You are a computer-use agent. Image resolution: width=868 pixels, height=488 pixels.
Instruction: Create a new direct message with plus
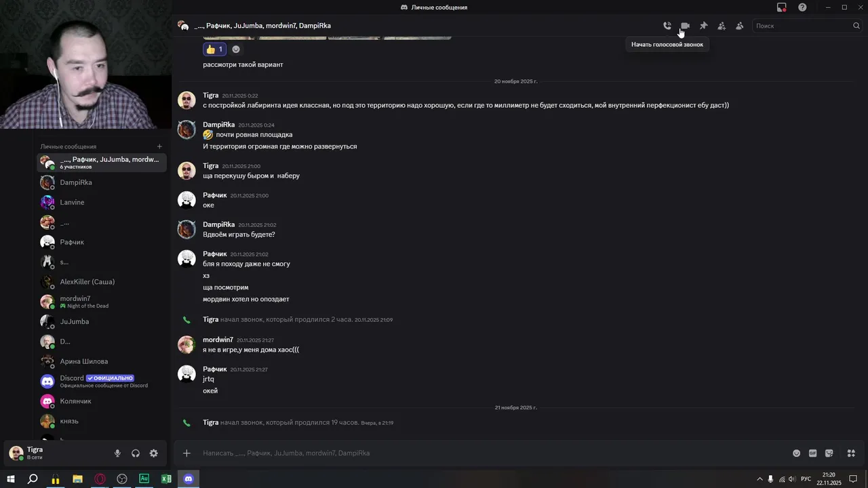pyautogui.click(x=159, y=146)
